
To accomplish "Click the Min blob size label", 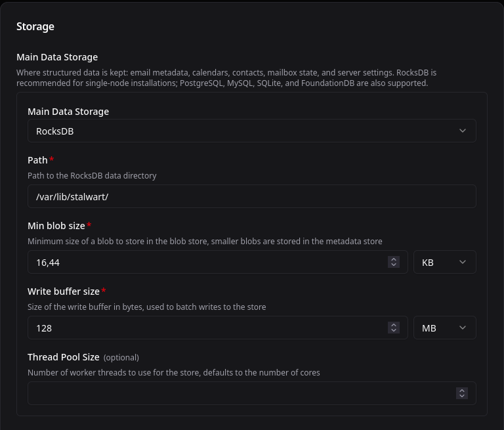I will [x=56, y=226].
